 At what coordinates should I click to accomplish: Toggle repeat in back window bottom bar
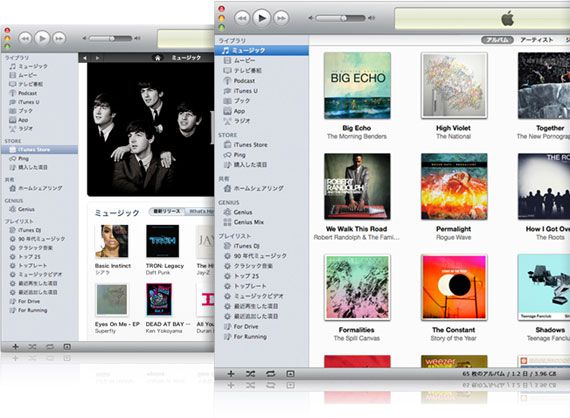click(x=49, y=347)
